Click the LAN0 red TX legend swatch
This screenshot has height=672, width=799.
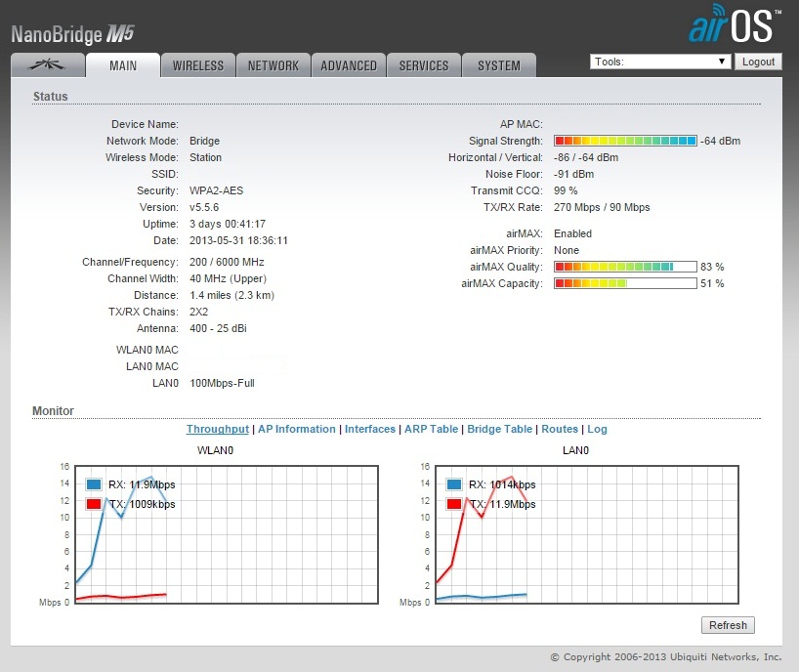[x=454, y=504]
